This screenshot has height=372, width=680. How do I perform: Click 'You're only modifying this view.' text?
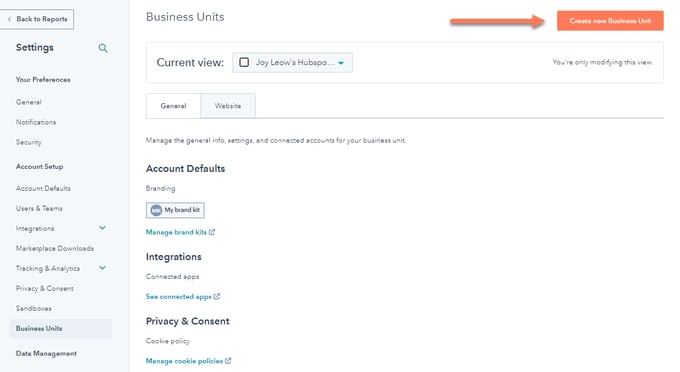602,62
